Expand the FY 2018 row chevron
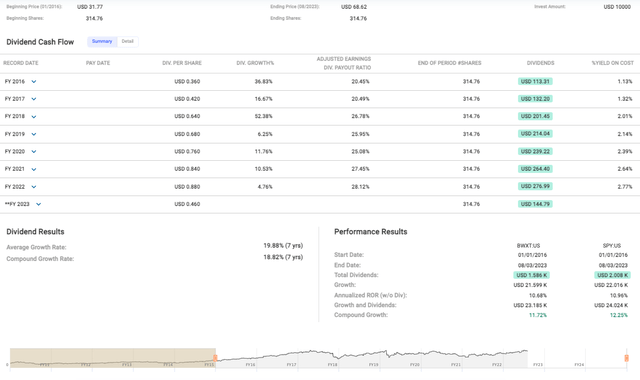This screenshot has height=380, width=640. [x=34, y=117]
